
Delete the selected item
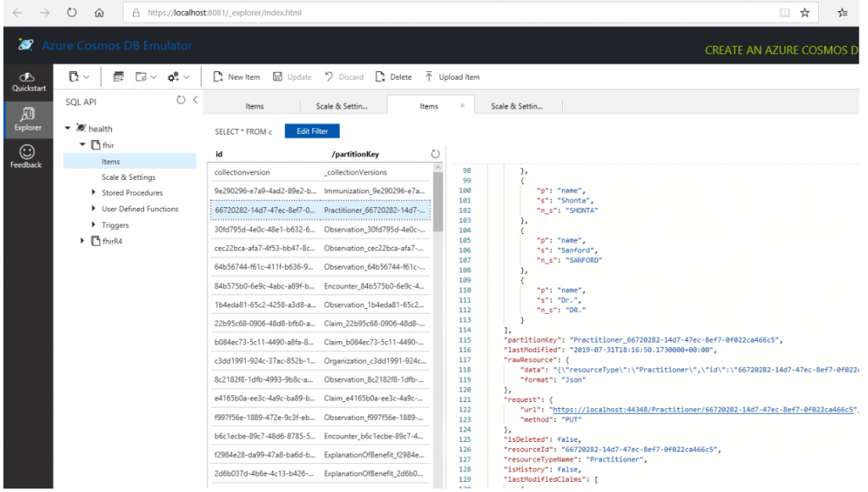pos(393,77)
